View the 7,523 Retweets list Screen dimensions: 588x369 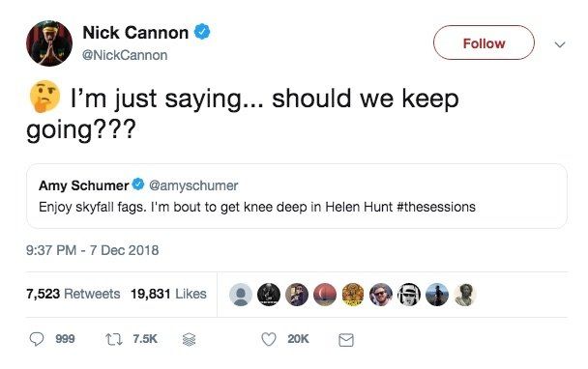click(73, 294)
